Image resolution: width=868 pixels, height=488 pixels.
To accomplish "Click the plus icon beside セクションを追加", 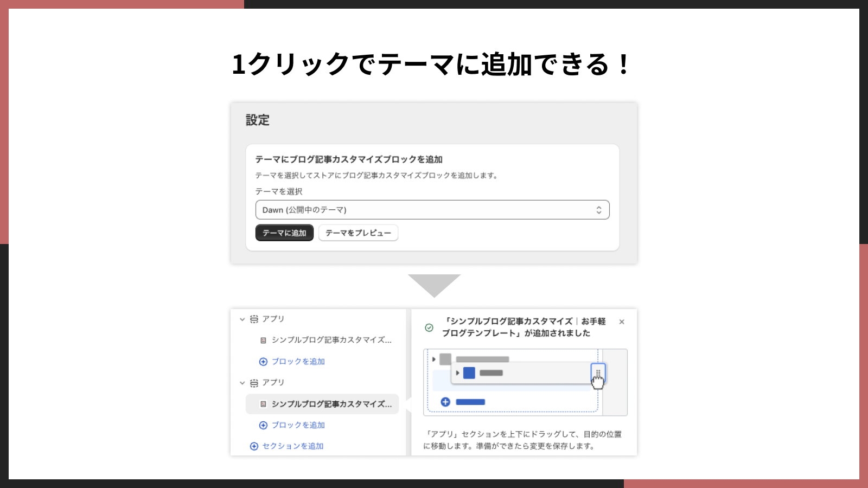I will [x=254, y=446].
